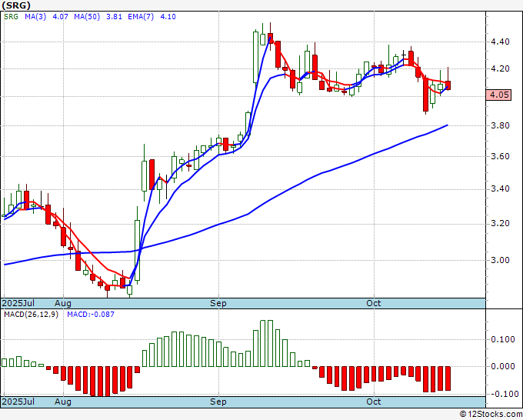Screen dimensions: 523x420
Task: Click the Oct label on MACD axis
Action: (373, 402)
